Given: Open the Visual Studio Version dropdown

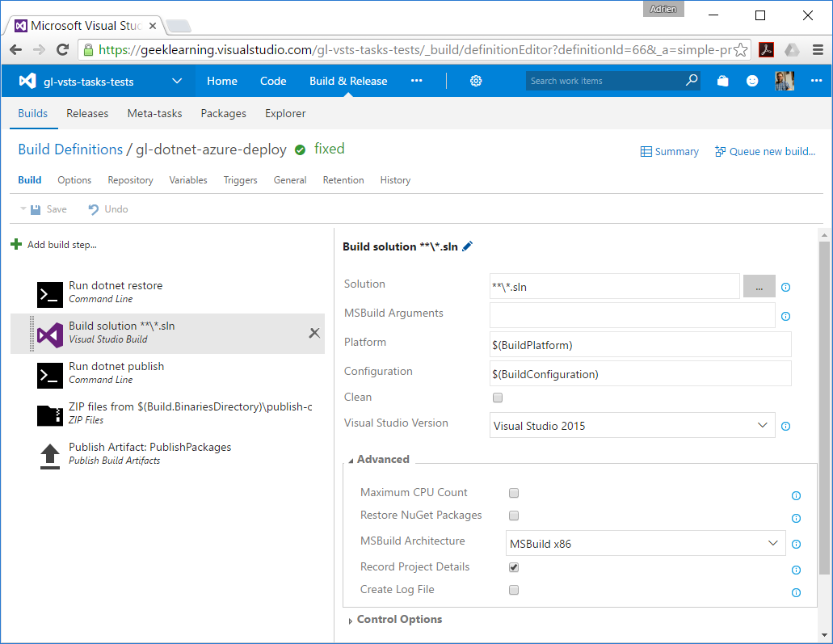Looking at the screenshot, I should pyautogui.click(x=632, y=426).
